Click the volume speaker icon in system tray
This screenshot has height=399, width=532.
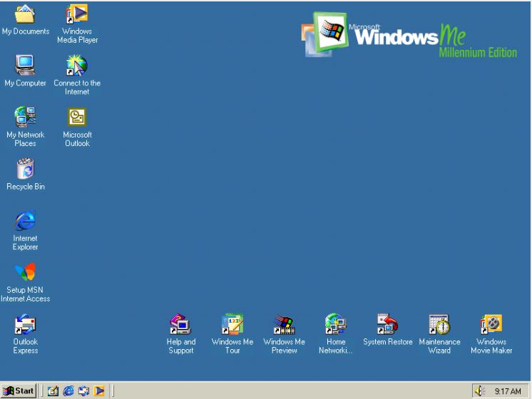[x=479, y=391]
